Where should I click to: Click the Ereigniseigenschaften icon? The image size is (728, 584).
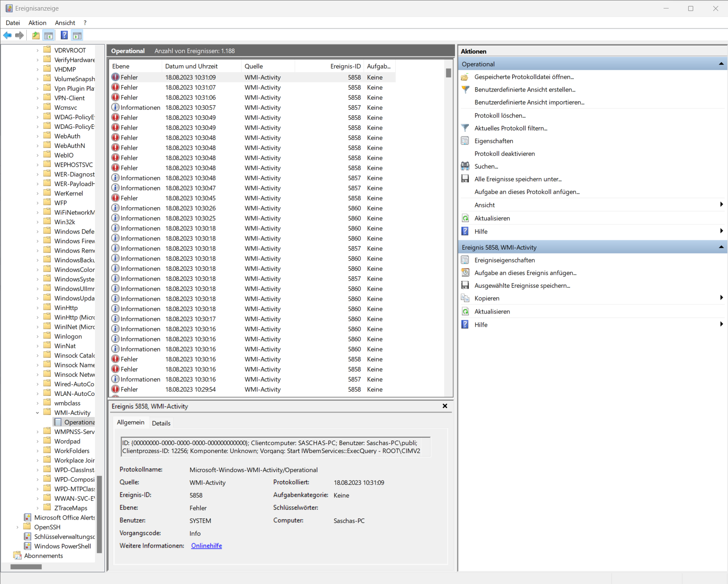pyautogui.click(x=465, y=260)
